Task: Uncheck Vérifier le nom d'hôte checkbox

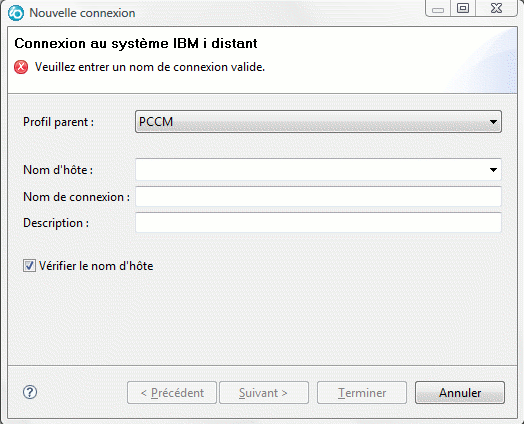Action: tap(29, 266)
